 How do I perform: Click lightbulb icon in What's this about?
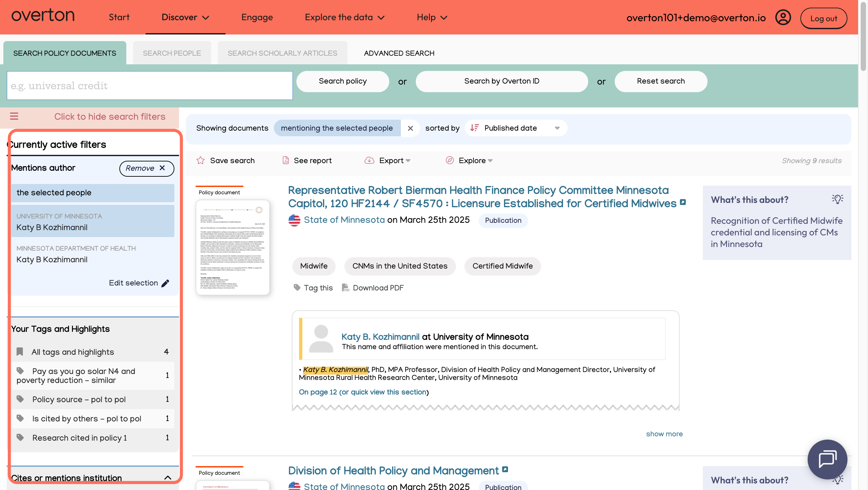(x=837, y=199)
